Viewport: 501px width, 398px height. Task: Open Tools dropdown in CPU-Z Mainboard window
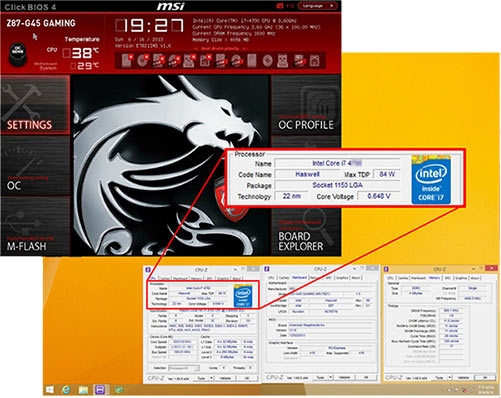322,377
